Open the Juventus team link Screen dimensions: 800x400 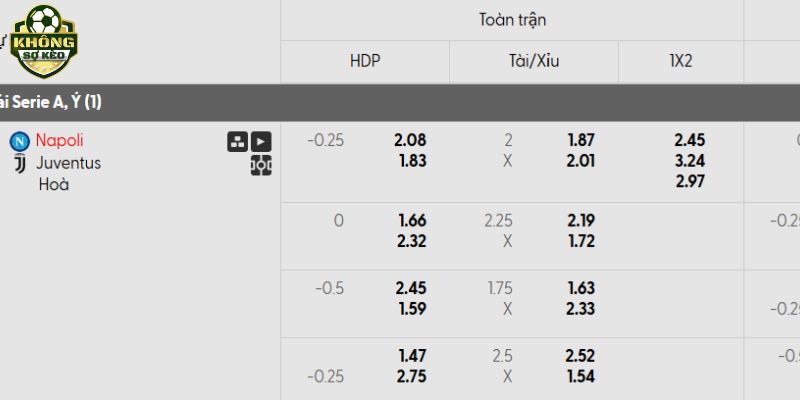coord(69,163)
